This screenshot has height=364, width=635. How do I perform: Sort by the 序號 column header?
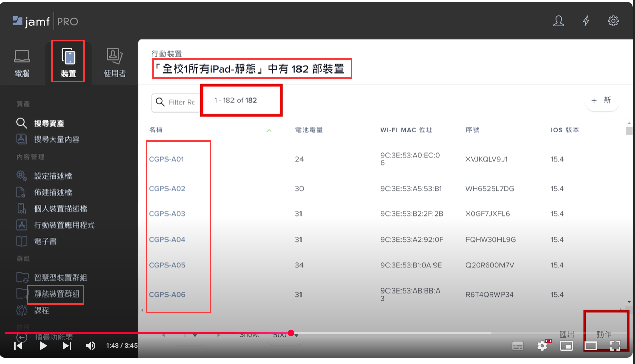pyautogui.click(x=472, y=130)
